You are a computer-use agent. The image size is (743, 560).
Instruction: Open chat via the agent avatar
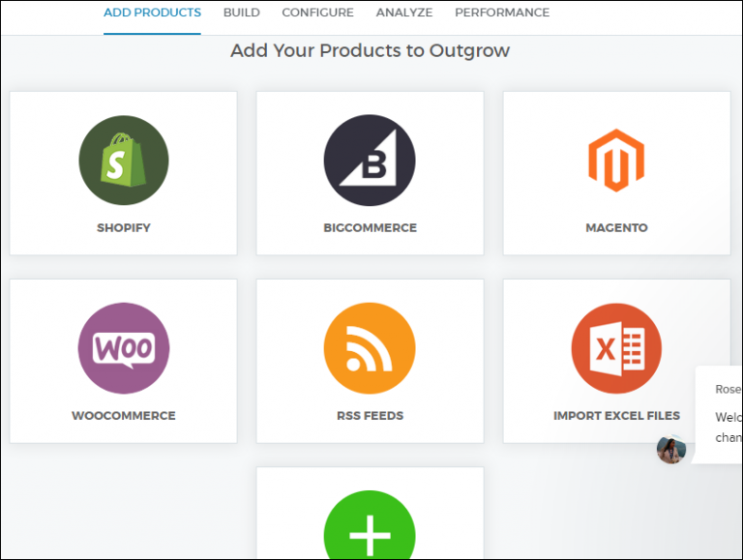[670, 449]
